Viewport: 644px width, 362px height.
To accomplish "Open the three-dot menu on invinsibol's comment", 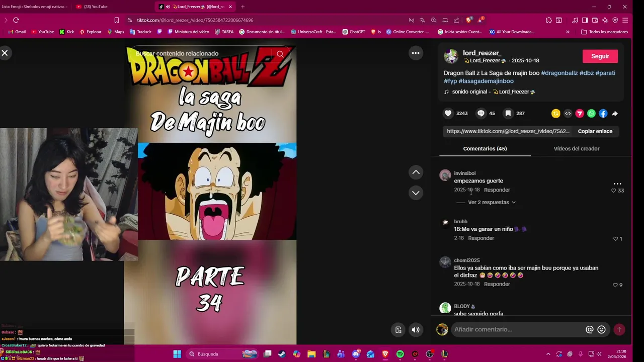I will 617,184.
